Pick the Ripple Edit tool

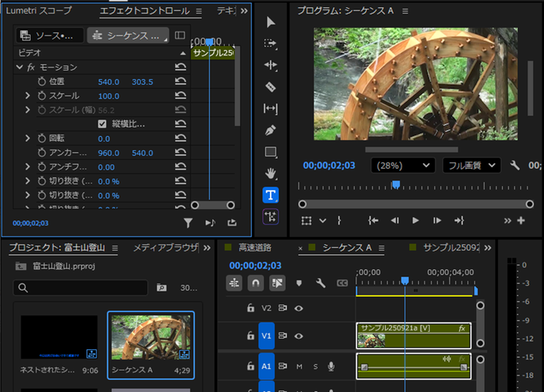click(x=271, y=65)
